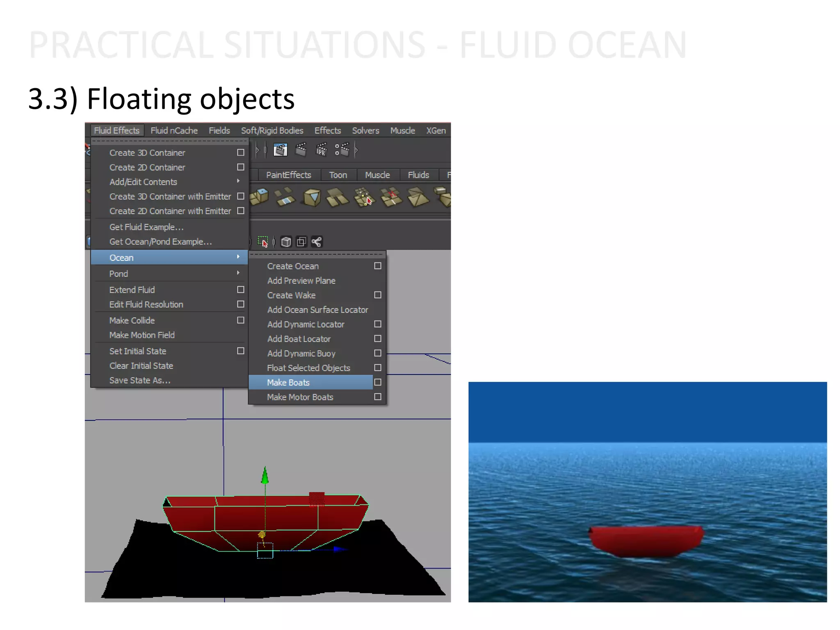Click the triangulated plane shelf icon
840x630 pixels.
click(418, 197)
